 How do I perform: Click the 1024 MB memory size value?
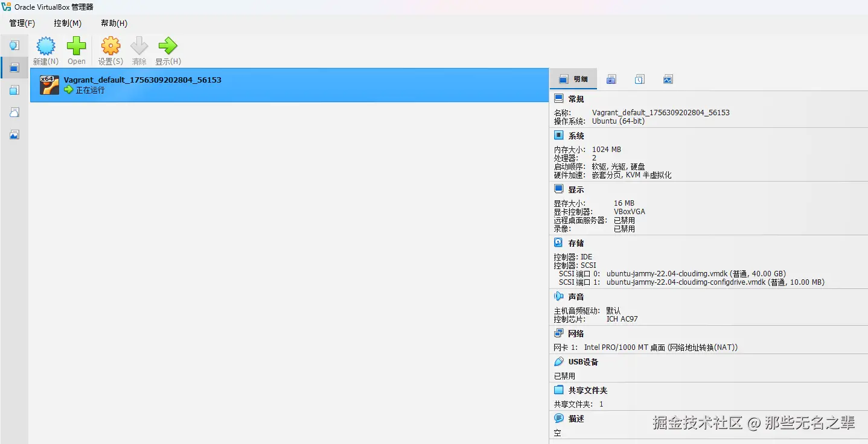[x=607, y=150]
